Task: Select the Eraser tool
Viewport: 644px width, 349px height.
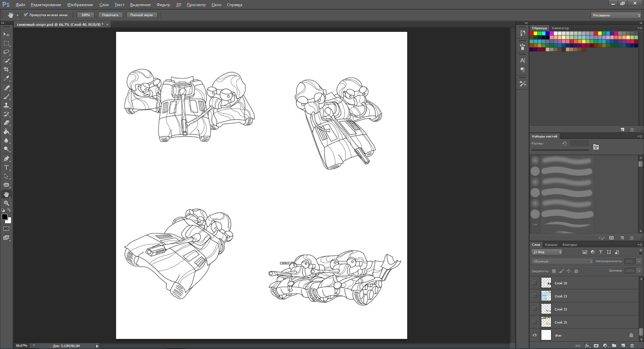Action: tap(6, 123)
